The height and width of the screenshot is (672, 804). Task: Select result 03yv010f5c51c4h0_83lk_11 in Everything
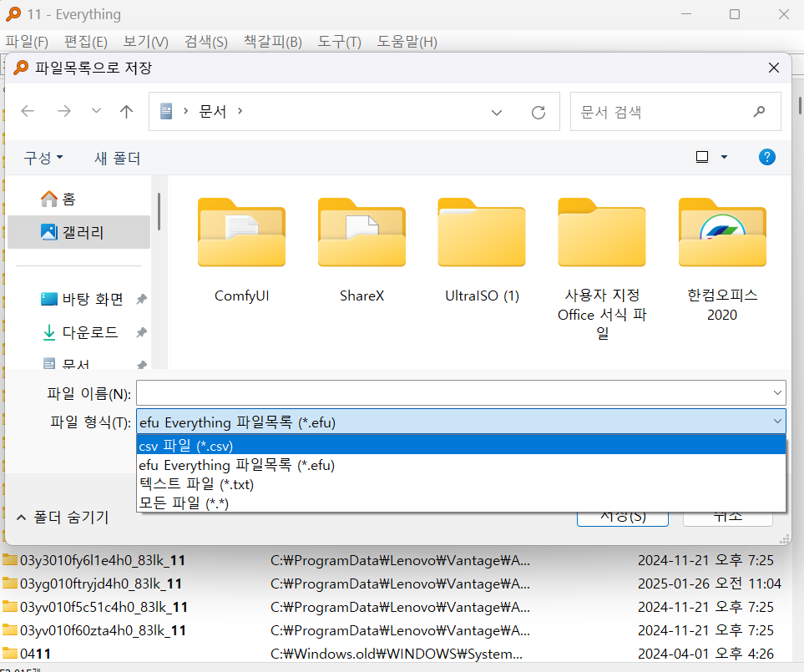[104, 607]
